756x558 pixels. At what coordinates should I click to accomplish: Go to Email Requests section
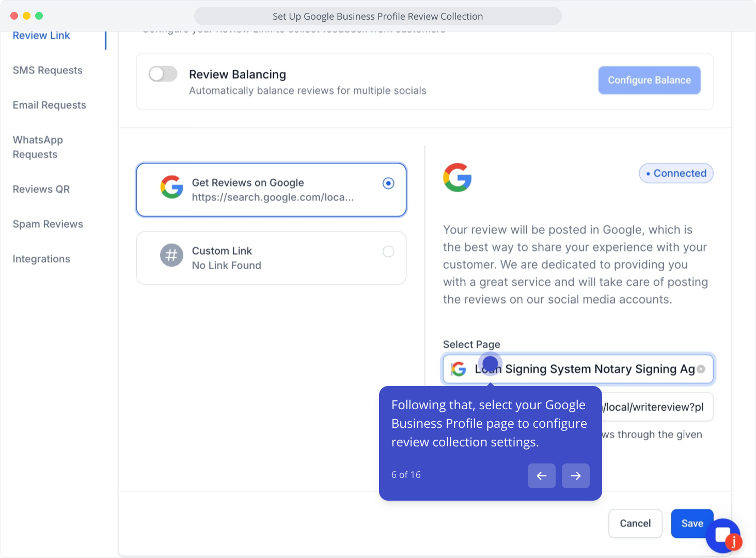[50, 105]
